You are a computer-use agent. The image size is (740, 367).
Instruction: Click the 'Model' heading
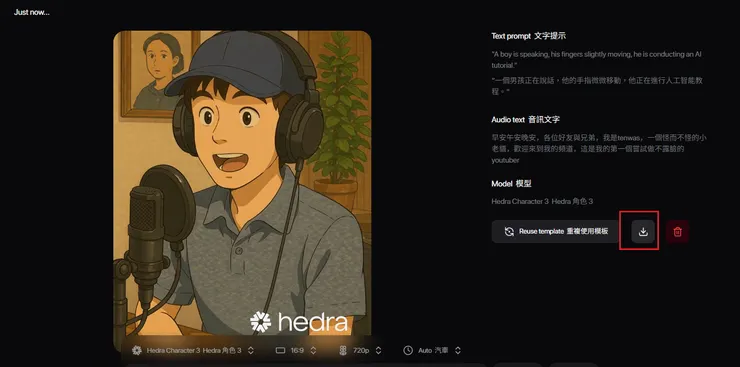point(512,184)
